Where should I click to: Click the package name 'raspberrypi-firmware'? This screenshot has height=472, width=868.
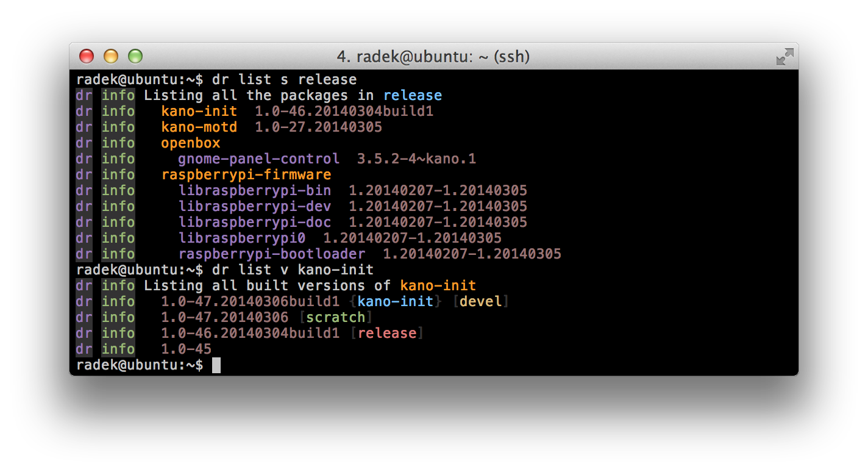246,174
